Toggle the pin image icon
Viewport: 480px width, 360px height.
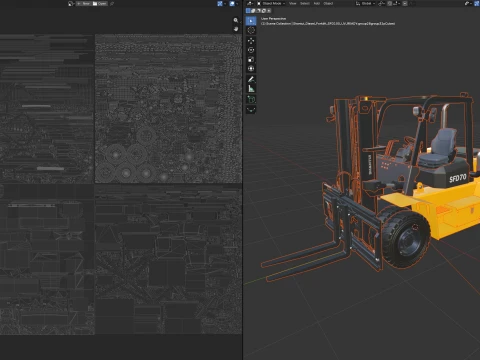click(x=112, y=4)
